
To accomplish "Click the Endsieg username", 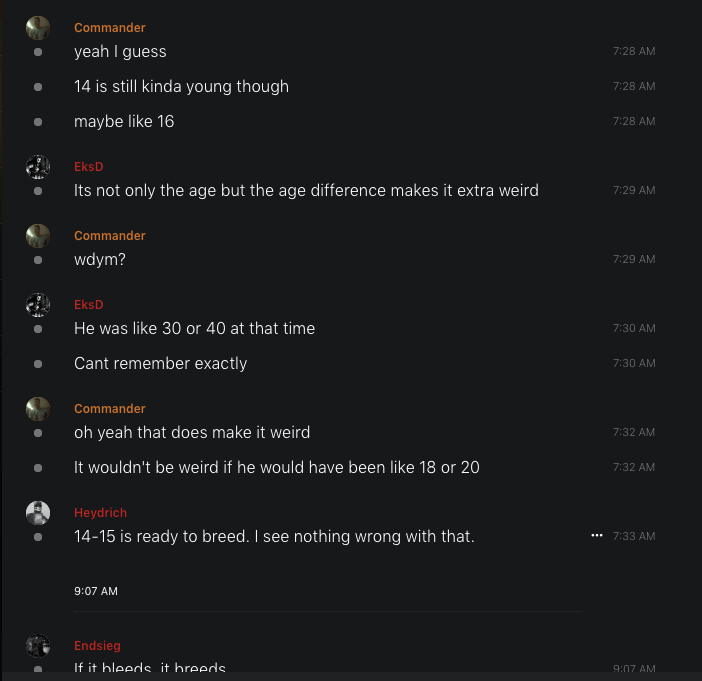I will (x=97, y=646).
